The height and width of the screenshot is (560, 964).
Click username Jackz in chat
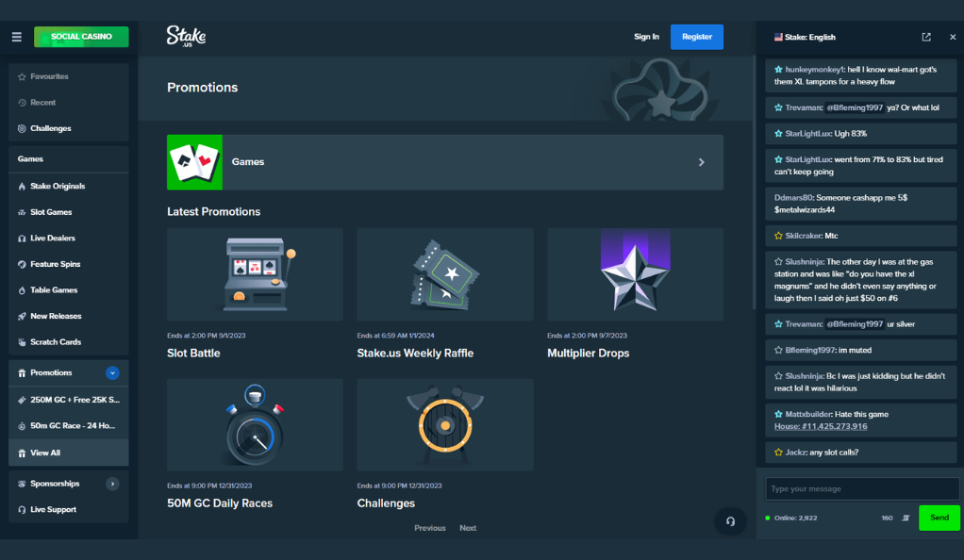click(x=795, y=453)
